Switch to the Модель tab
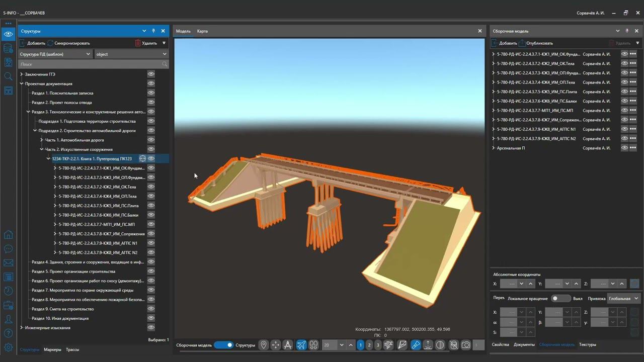This screenshot has height=362, width=644. [183, 31]
